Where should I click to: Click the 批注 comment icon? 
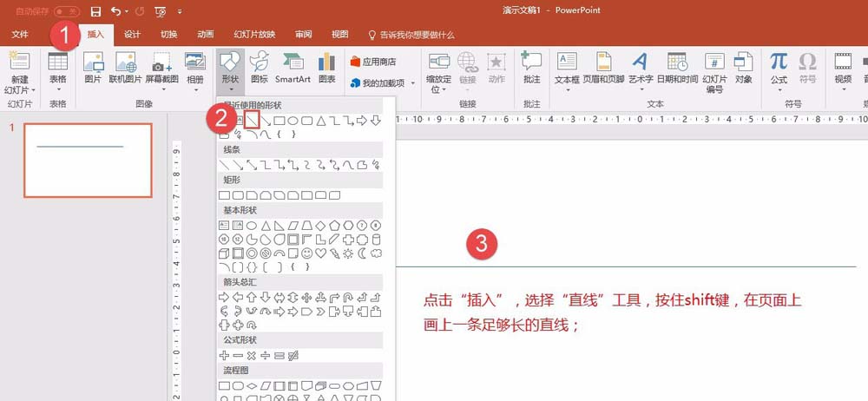531,67
